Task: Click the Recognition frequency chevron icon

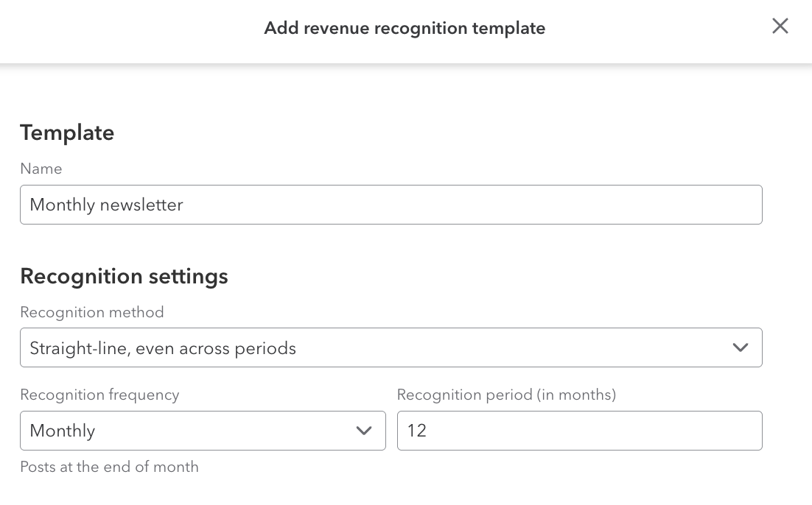Action: tap(364, 431)
